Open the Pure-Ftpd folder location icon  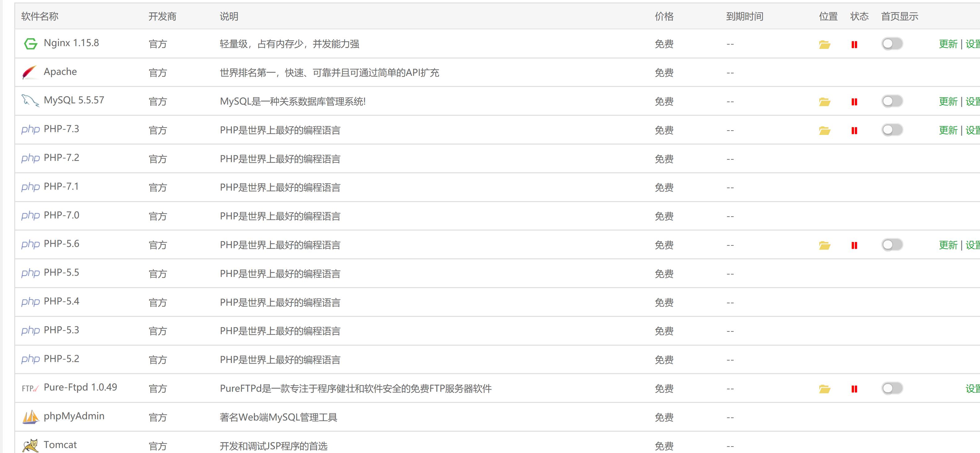pyautogui.click(x=825, y=389)
